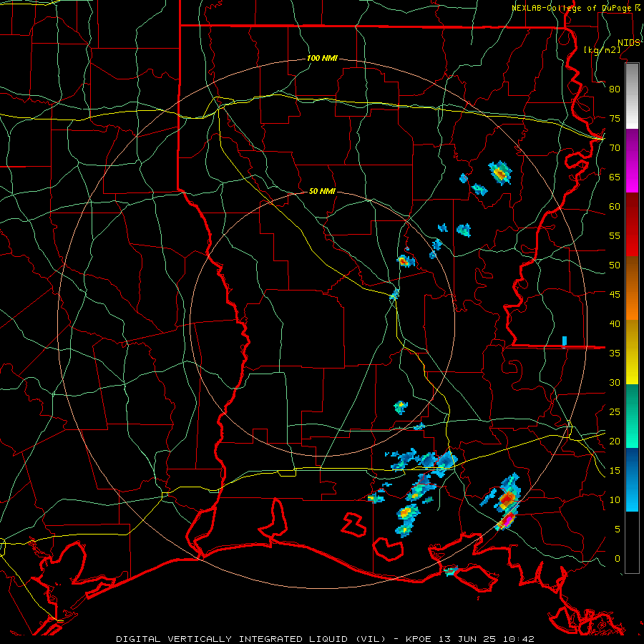Click the "KPOE" radar site ID in caption

click(x=419, y=639)
